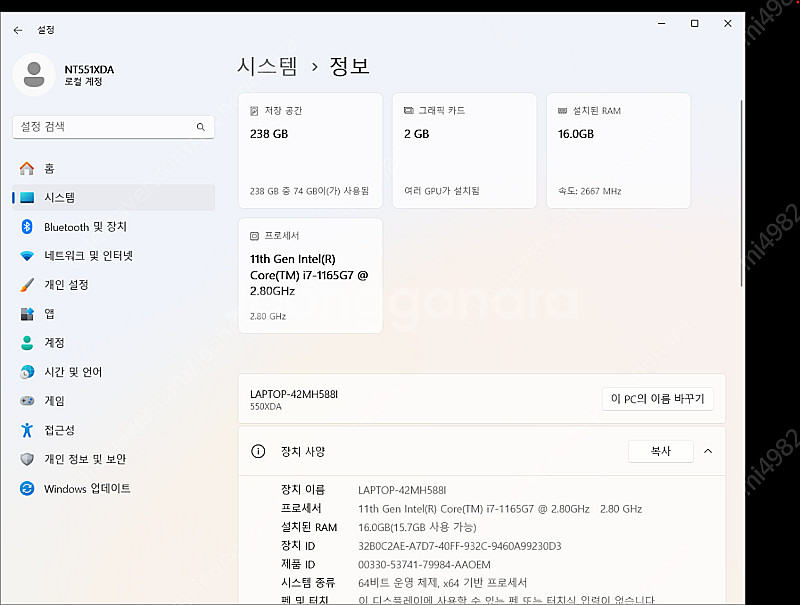Click the 홈 house icon
Screen dimensions: 800x605
coord(27,168)
